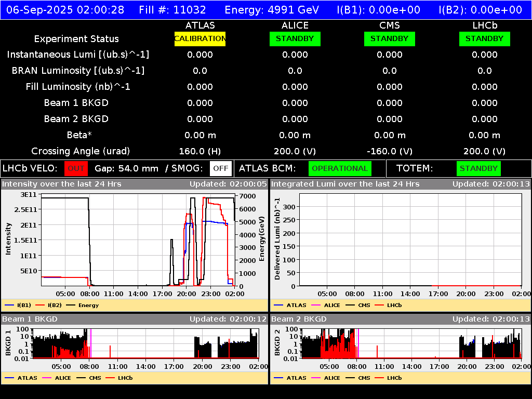Click the ATLAS BCM OPERATIONAL indicator
This screenshot has height=399, width=532.
coord(340,168)
